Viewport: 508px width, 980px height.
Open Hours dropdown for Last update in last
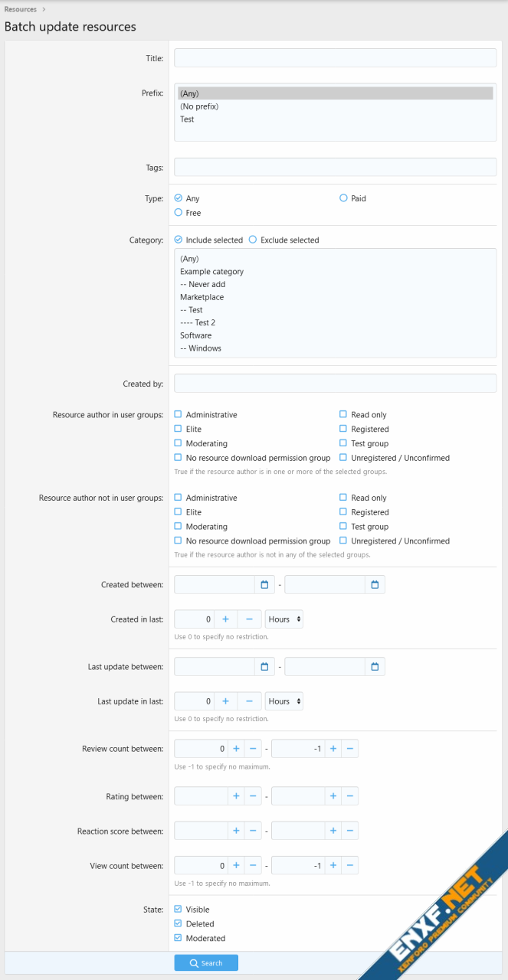(x=283, y=701)
